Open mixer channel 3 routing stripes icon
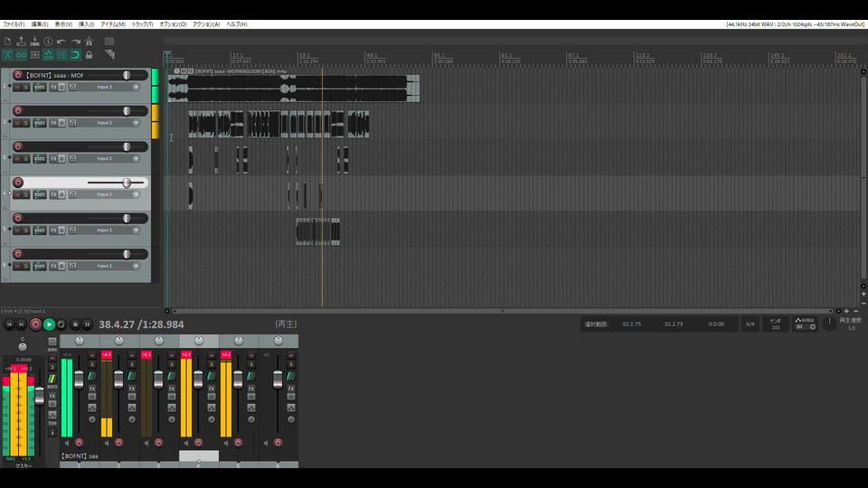Viewport: 868px width, 488px height. 172,376
